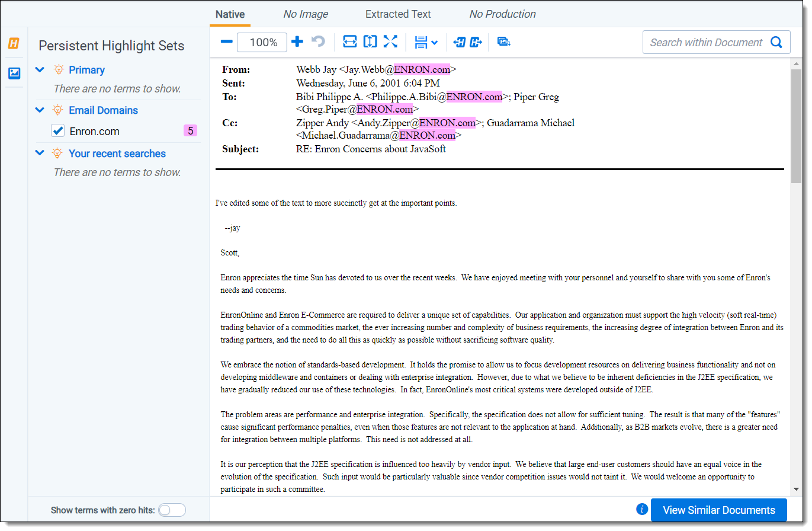Collapse the Email Domains highlight set

40,110
